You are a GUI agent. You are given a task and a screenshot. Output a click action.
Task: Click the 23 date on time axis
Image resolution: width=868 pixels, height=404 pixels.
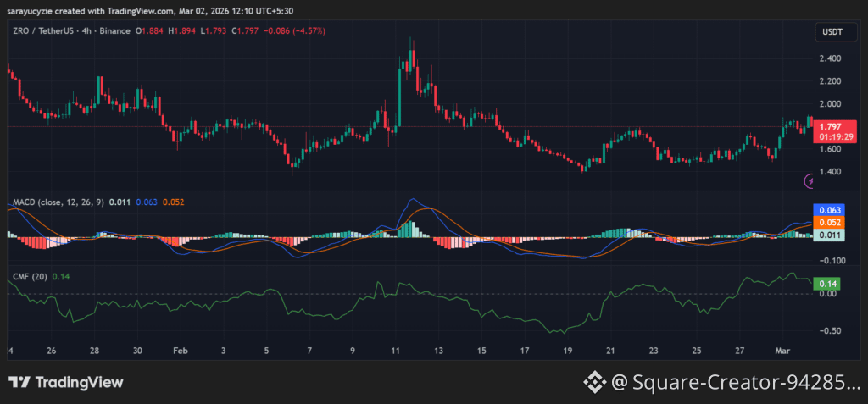click(x=654, y=351)
